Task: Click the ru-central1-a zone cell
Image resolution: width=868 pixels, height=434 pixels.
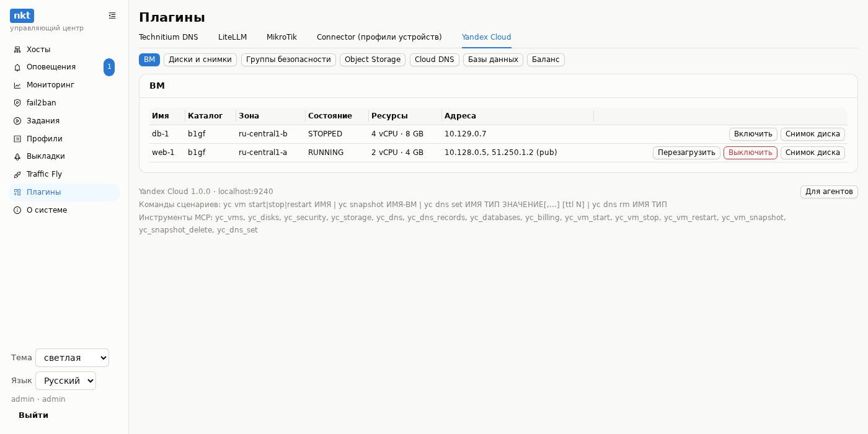Action: click(270, 153)
